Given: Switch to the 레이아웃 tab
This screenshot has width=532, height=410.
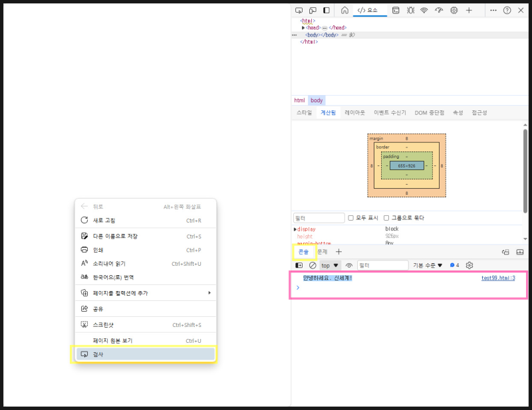Looking at the screenshot, I should (355, 112).
